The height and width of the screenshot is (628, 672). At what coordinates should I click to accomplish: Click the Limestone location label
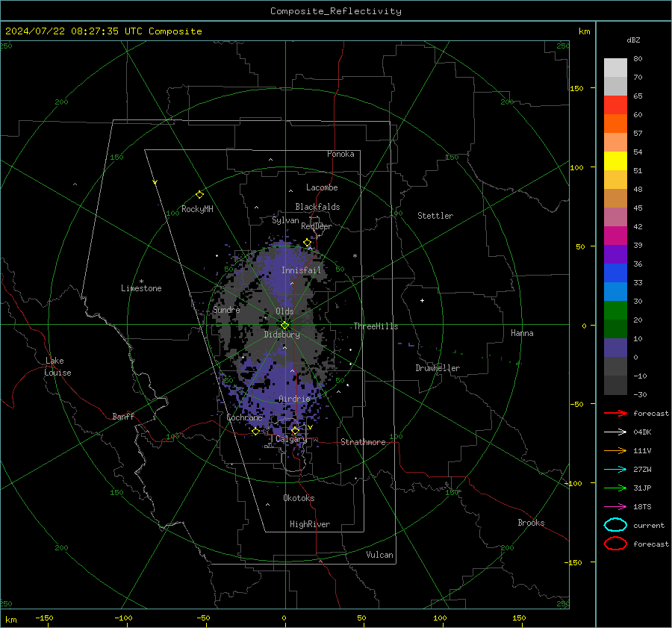click(141, 288)
